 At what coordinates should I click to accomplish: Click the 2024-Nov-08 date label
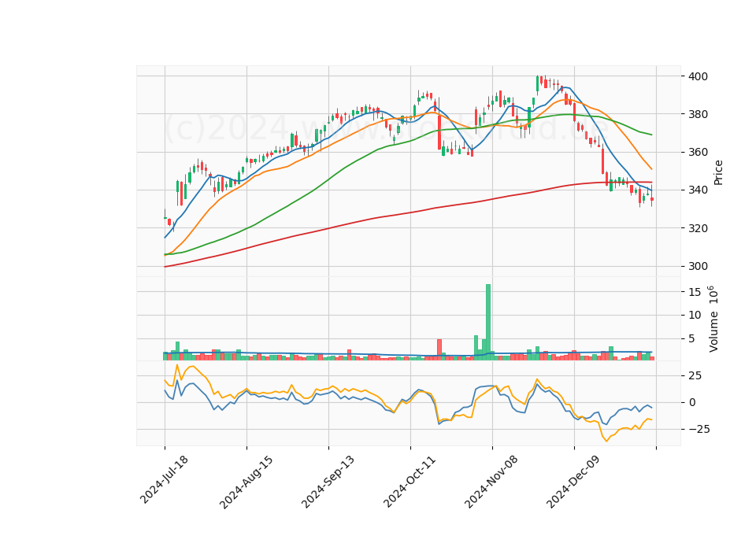491,482
